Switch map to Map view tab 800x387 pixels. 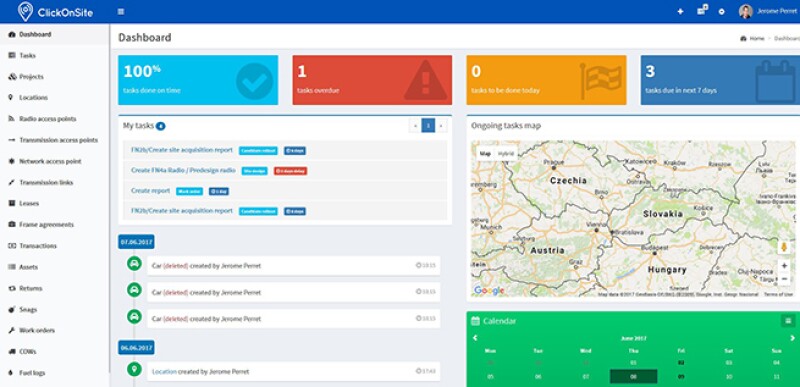[x=485, y=153]
